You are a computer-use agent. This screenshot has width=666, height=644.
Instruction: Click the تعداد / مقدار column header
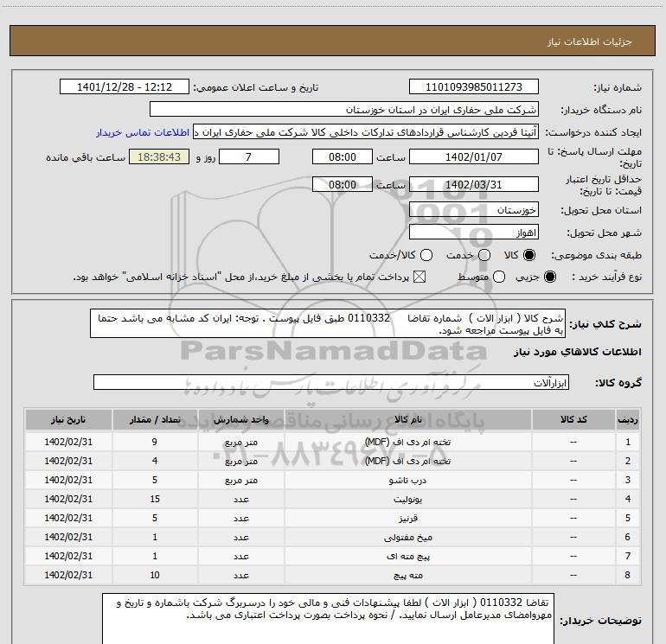point(155,419)
